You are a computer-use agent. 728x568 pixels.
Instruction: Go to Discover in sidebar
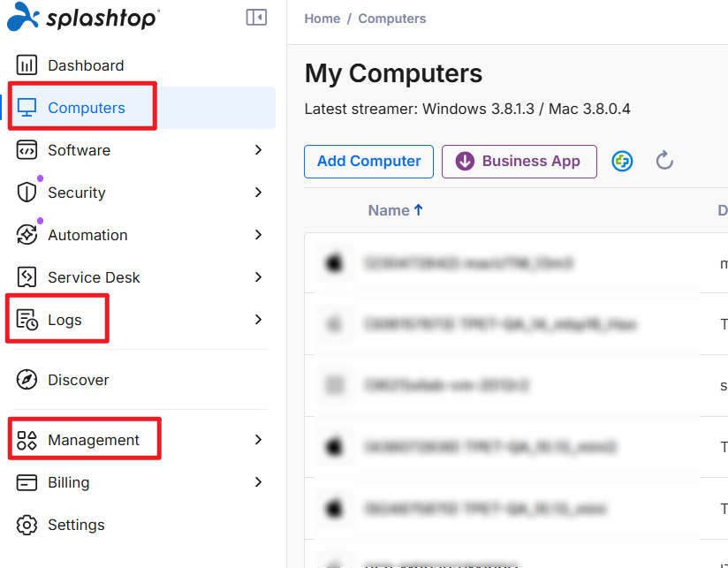point(79,380)
